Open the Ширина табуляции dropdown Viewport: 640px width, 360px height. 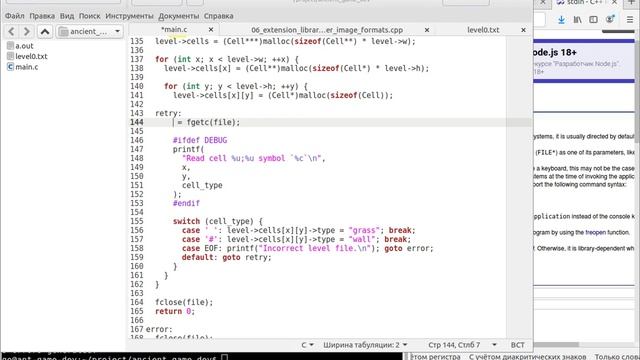(365, 345)
